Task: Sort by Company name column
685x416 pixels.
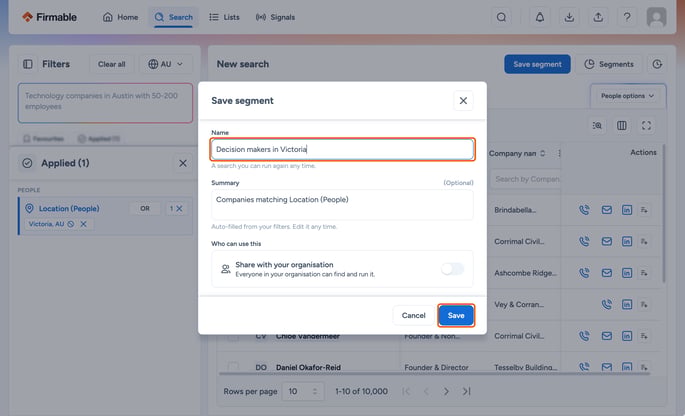Action: tap(542, 153)
